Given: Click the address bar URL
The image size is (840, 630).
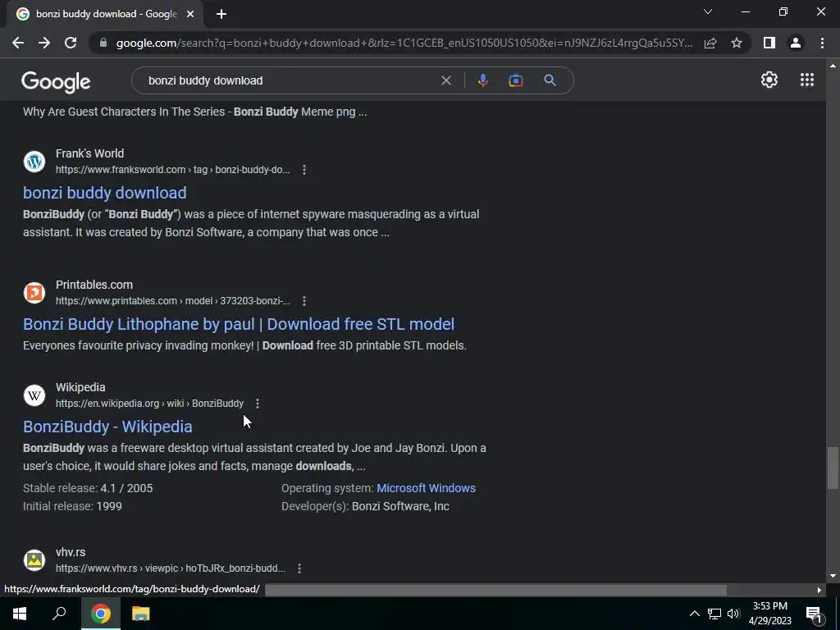Looking at the screenshot, I should click(x=404, y=43).
